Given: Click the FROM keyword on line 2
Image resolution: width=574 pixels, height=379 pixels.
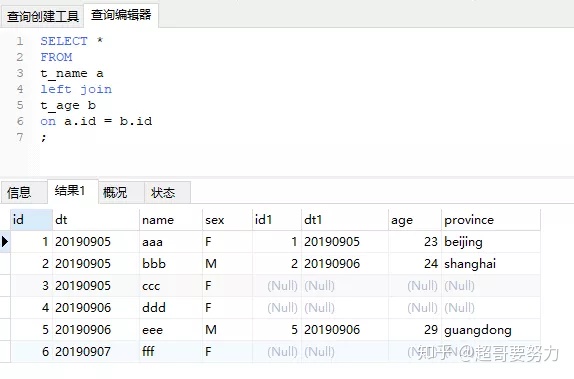Looking at the screenshot, I should (56, 57).
